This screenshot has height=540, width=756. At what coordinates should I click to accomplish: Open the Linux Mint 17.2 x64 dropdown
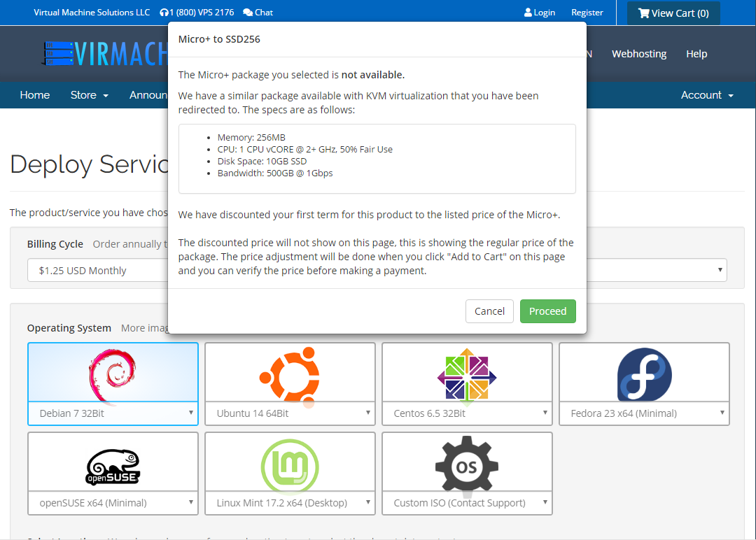[x=290, y=503]
